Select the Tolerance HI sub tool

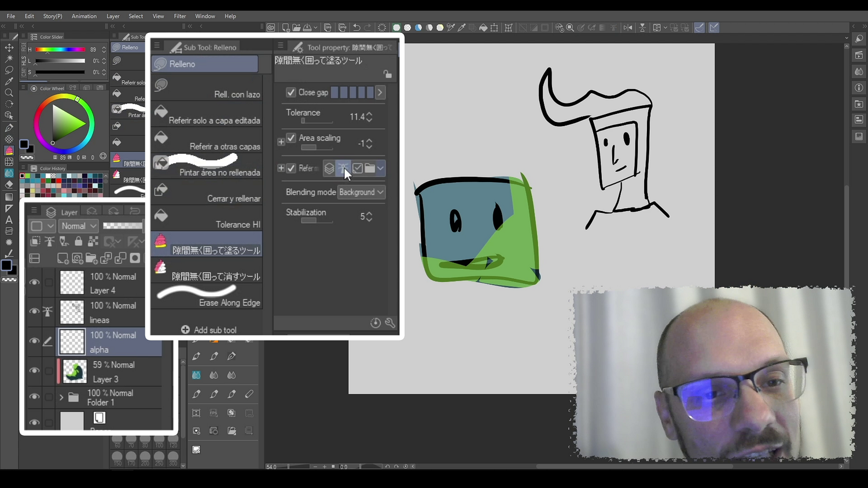point(207,219)
